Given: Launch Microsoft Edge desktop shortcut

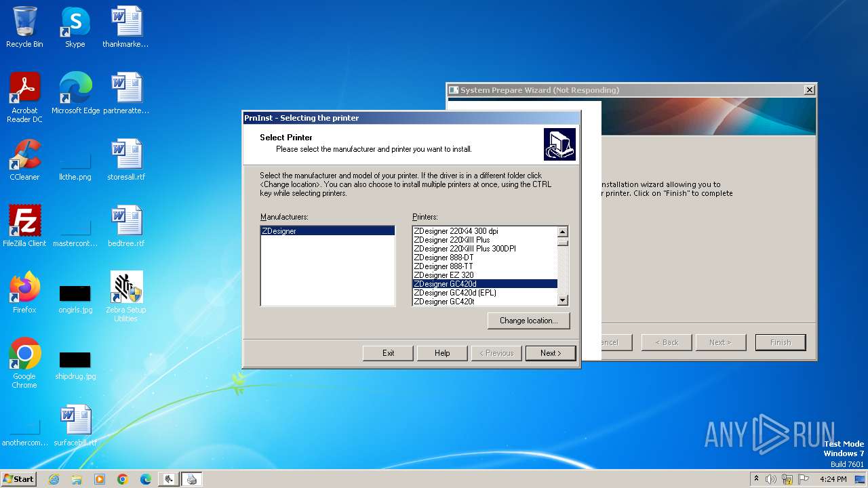Looking at the screenshot, I should pyautogui.click(x=75, y=94).
